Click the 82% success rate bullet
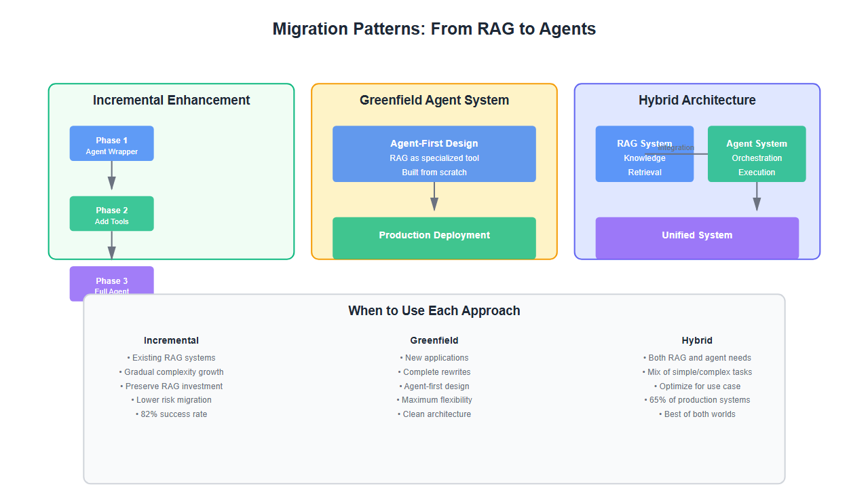 171,414
